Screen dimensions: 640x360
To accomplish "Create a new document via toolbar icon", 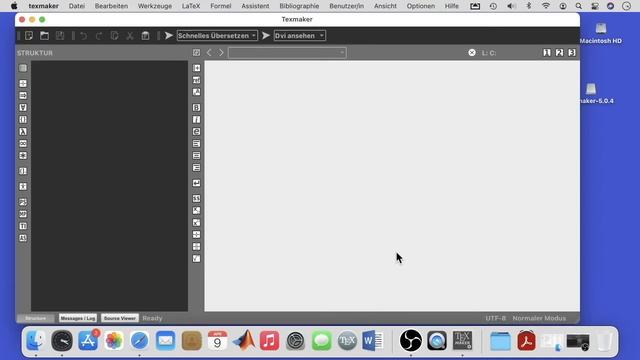I will click(x=29, y=36).
